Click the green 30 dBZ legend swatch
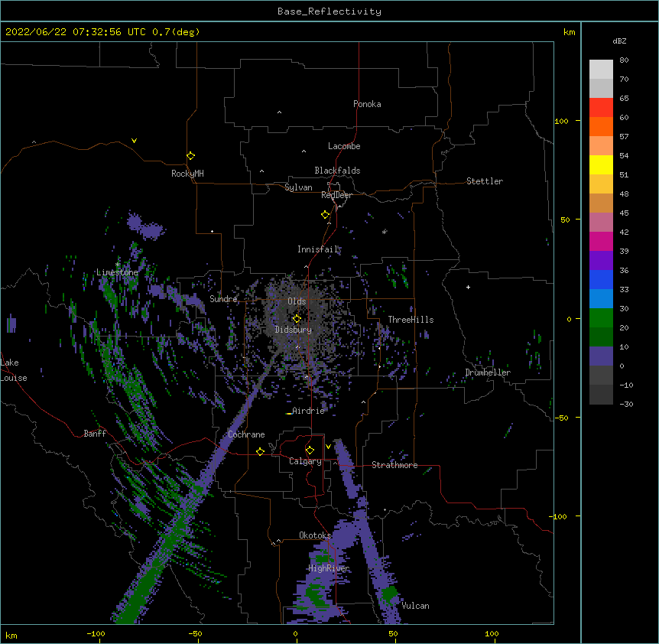This screenshot has height=644, width=659. tap(601, 318)
